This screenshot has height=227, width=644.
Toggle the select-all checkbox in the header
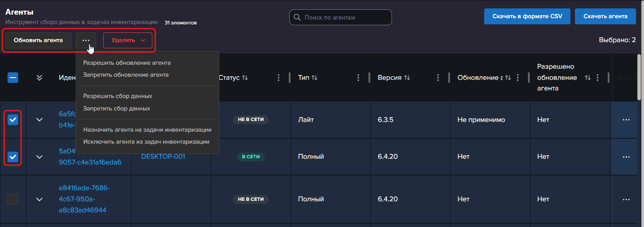tap(13, 78)
